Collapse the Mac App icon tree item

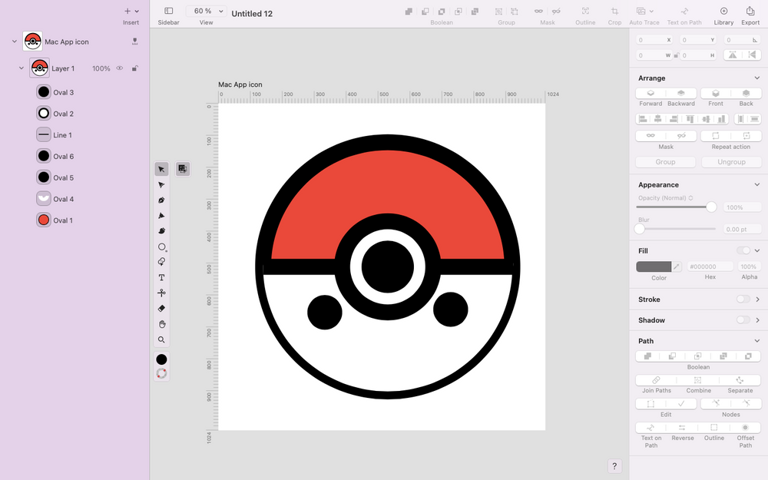[x=14, y=42]
